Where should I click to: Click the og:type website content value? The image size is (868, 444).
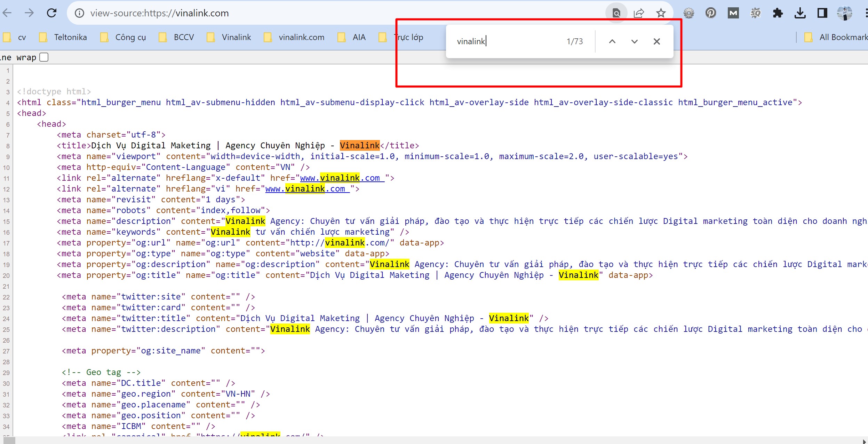[x=318, y=254]
